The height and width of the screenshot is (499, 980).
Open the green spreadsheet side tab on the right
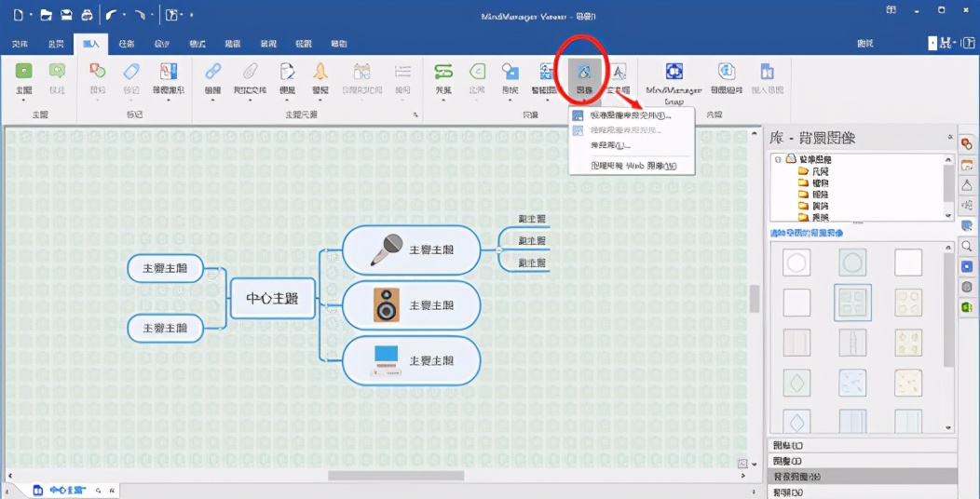pyautogui.click(x=966, y=307)
